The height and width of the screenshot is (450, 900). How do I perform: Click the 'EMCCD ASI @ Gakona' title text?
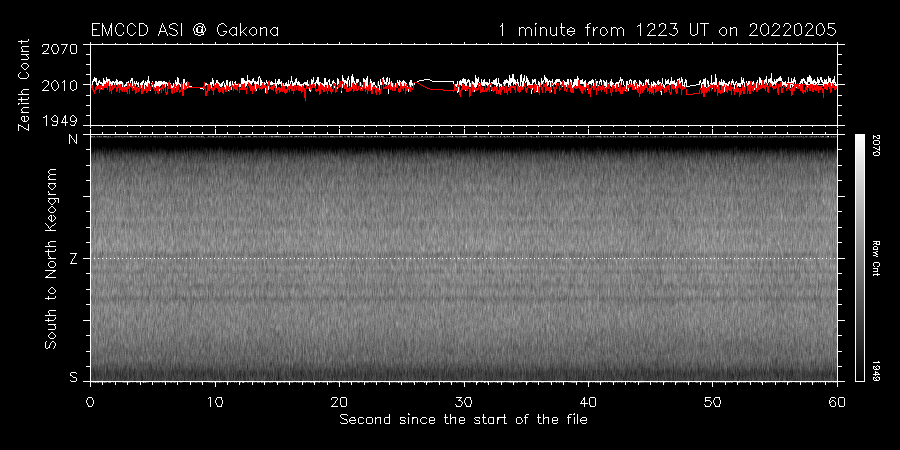(185, 30)
